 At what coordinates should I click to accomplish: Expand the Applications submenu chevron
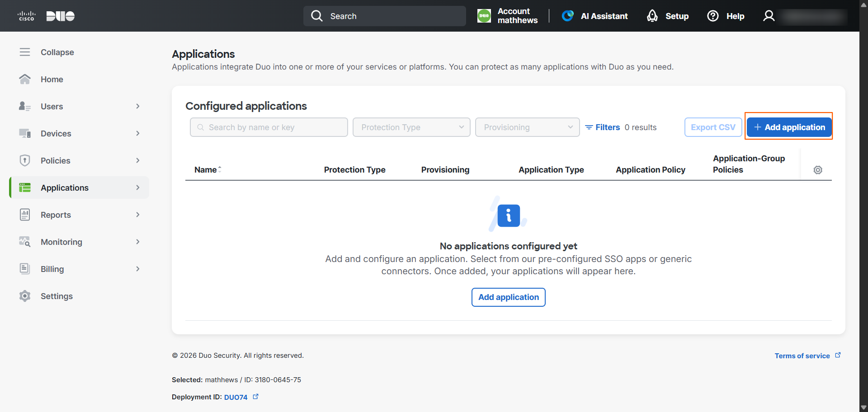point(138,187)
